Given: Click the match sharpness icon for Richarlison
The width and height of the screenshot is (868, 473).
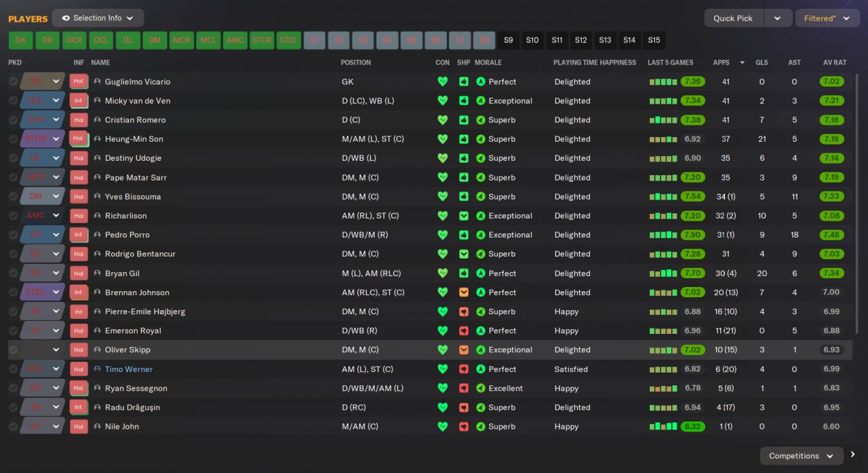Looking at the screenshot, I should click(464, 216).
